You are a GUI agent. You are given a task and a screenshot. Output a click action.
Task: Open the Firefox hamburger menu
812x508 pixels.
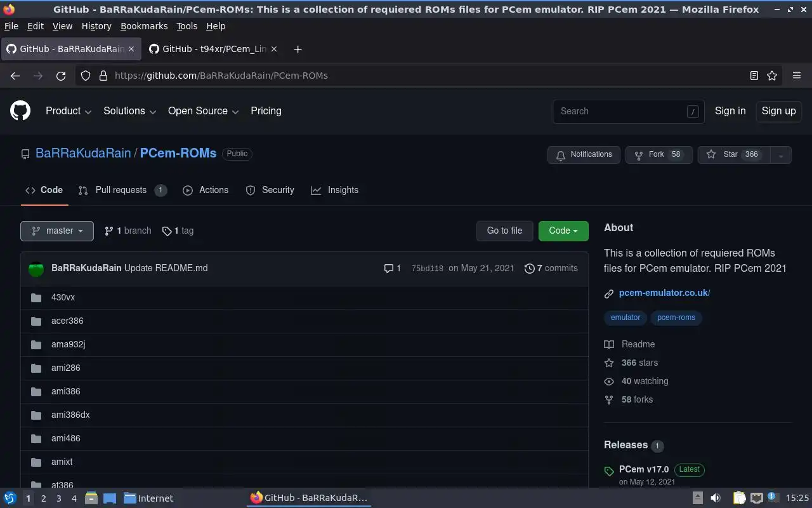[x=797, y=76]
